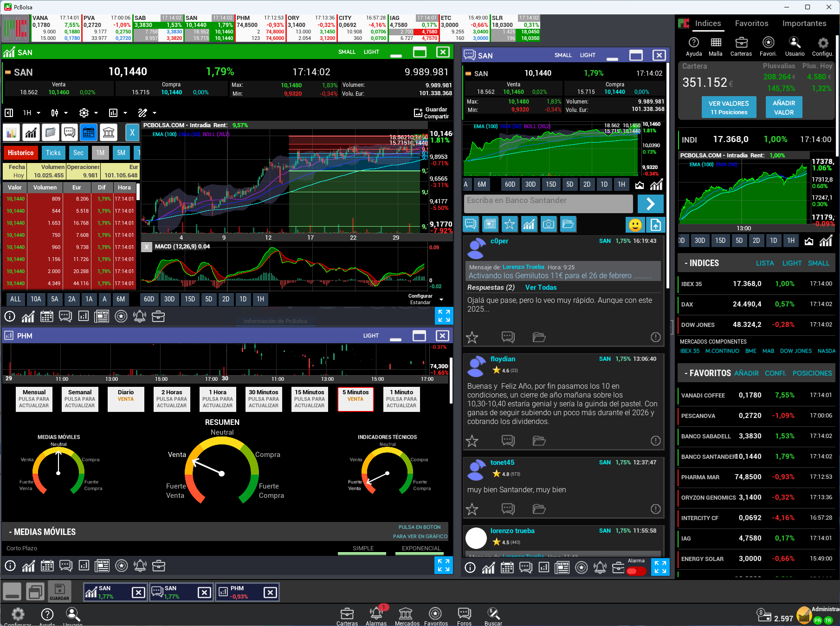Open the Usuario icon in the top right
The image size is (840, 626).
795,46
